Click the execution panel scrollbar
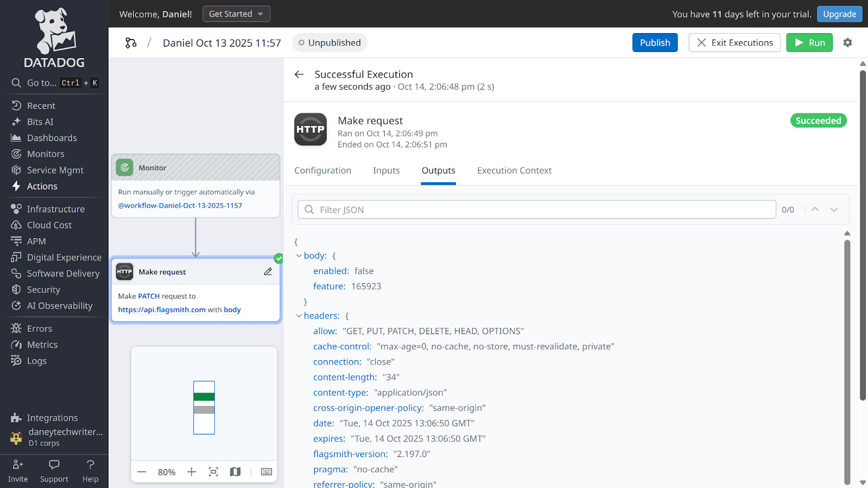Viewport: 868px width, 488px height. coord(863,236)
